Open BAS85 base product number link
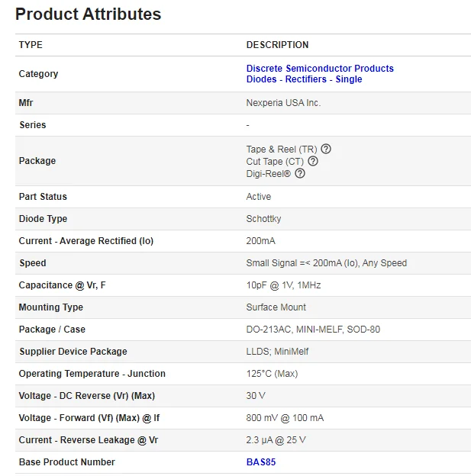This screenshot has height=476, width=471. 260,462
